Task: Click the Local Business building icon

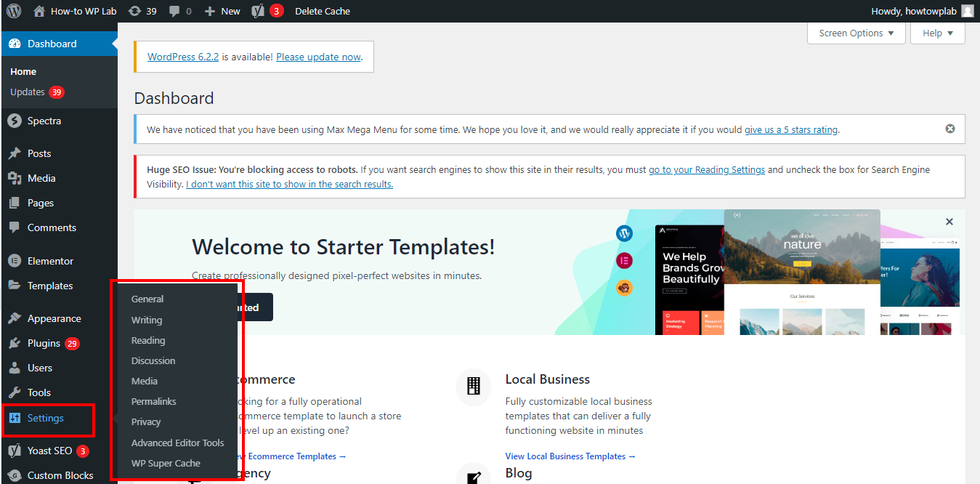Action: tap(474, 386)
